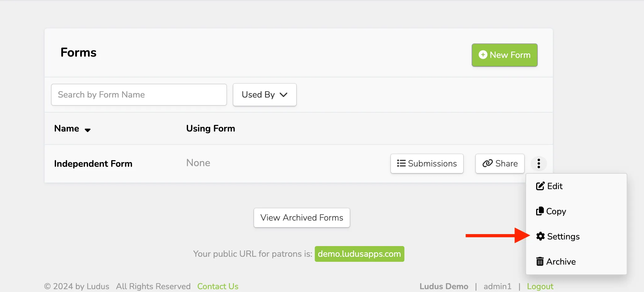Click the Archive trash can icon
The image size is (644, 292).
tap(540, 261)
